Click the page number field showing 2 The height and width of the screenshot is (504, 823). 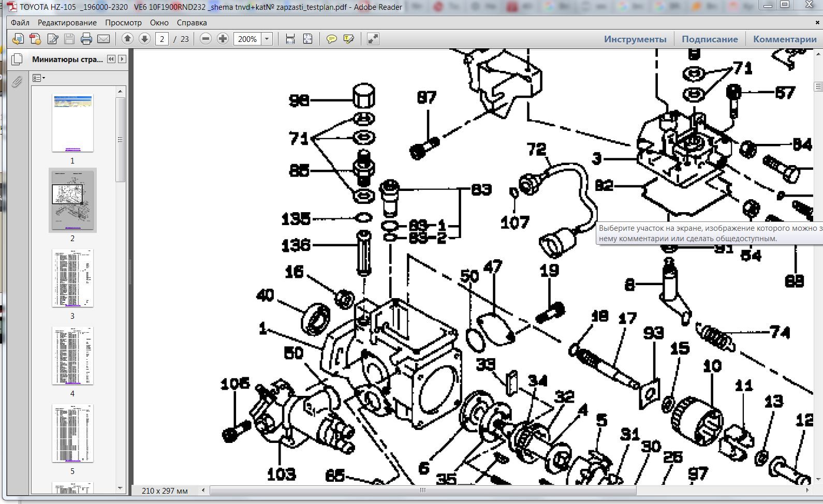point(162,39)
